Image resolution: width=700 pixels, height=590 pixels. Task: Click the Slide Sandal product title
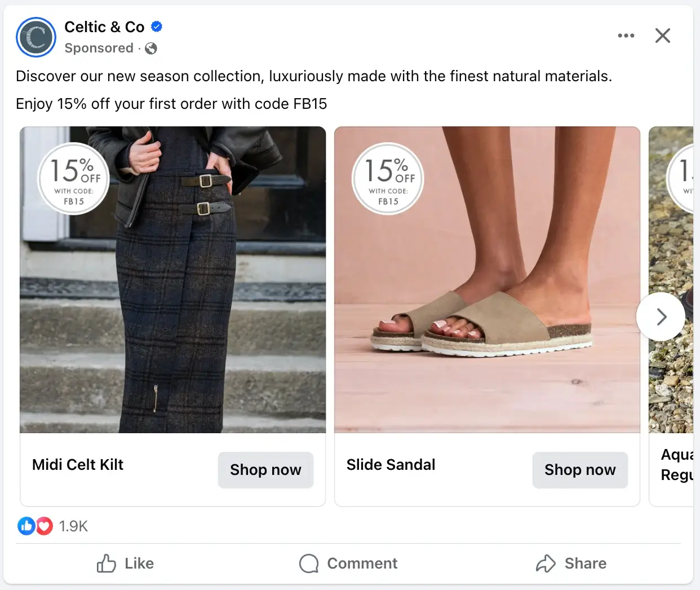[x=391, y=465]
